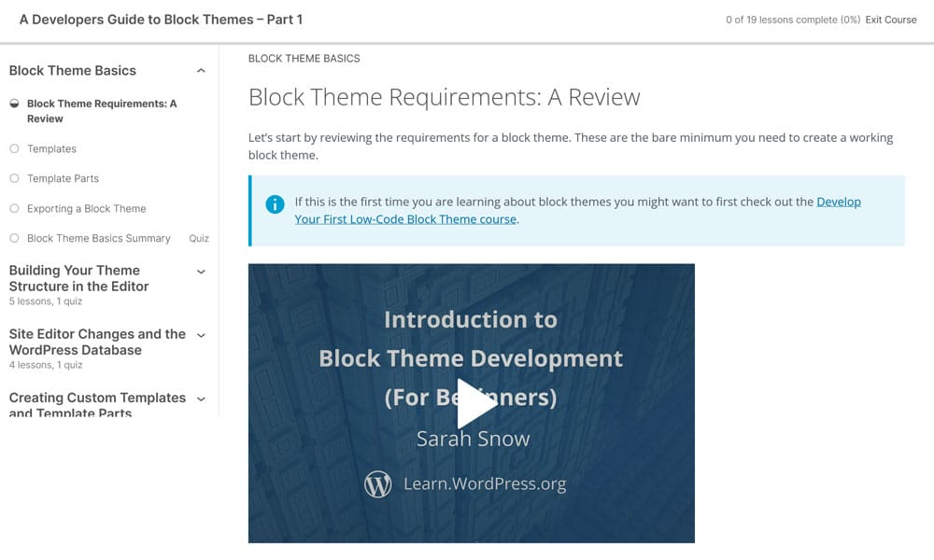Image resolution: width=934 pixels, height=560 pixels.
Task: Play the Introduction to Block Theme Development video
Action: (x=475, y=403)
